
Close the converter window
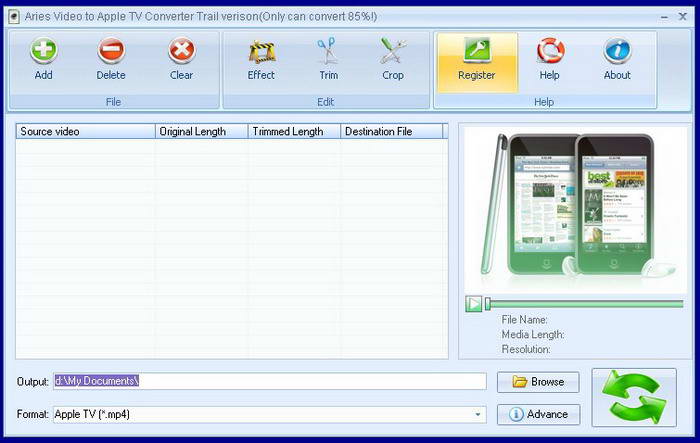(683, 17)
